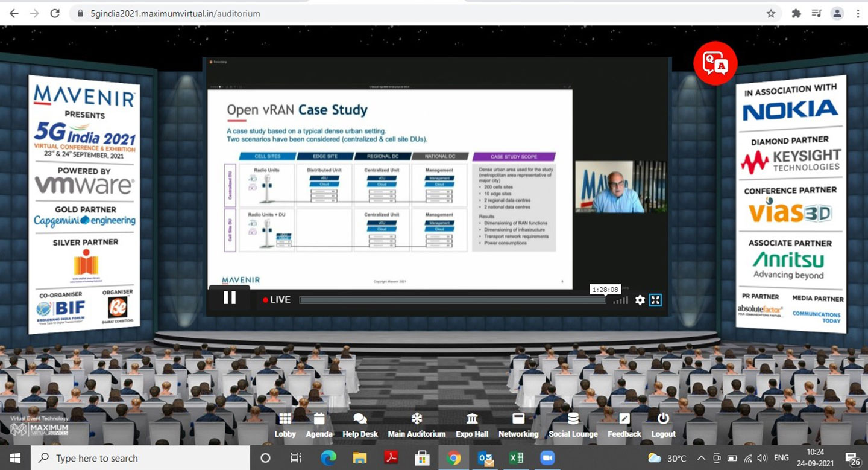868x470 pixels.
Task: Toggle fullscreen on the video player
Action: (655, 300)
